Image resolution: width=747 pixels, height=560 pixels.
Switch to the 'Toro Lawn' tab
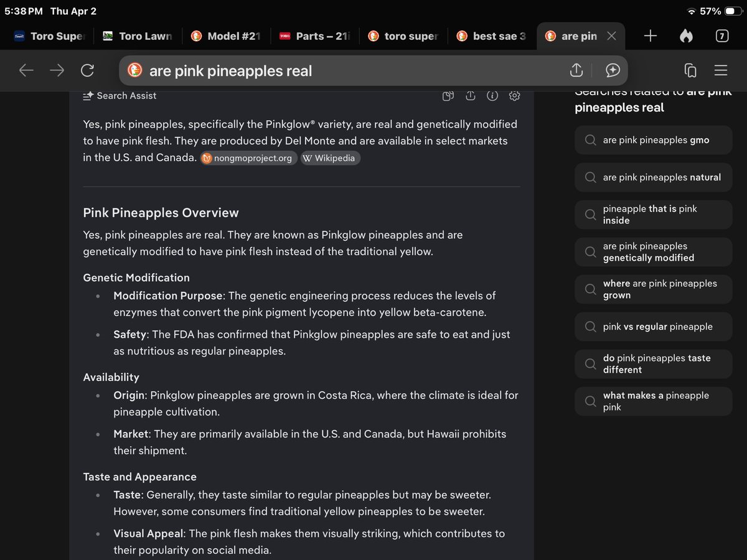coord(138,36)
